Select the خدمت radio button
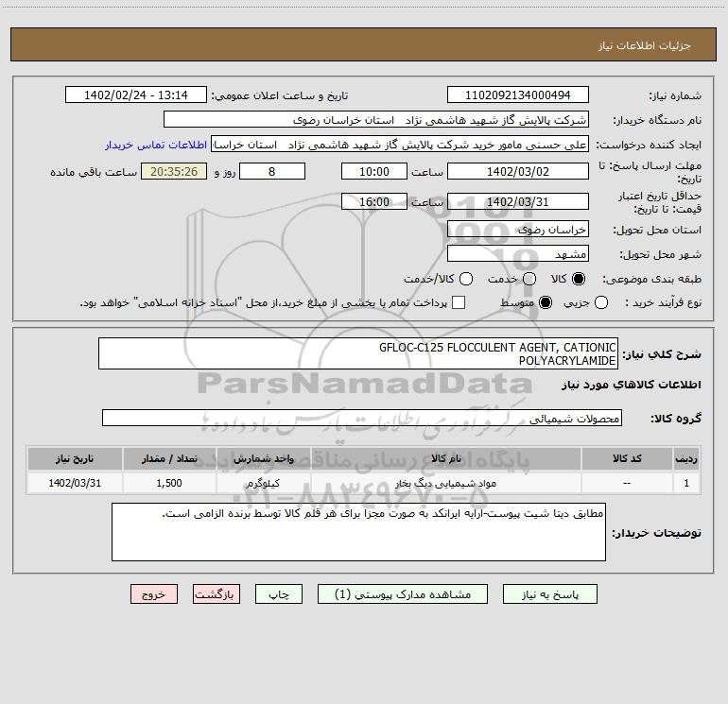 tap(529, 279)
